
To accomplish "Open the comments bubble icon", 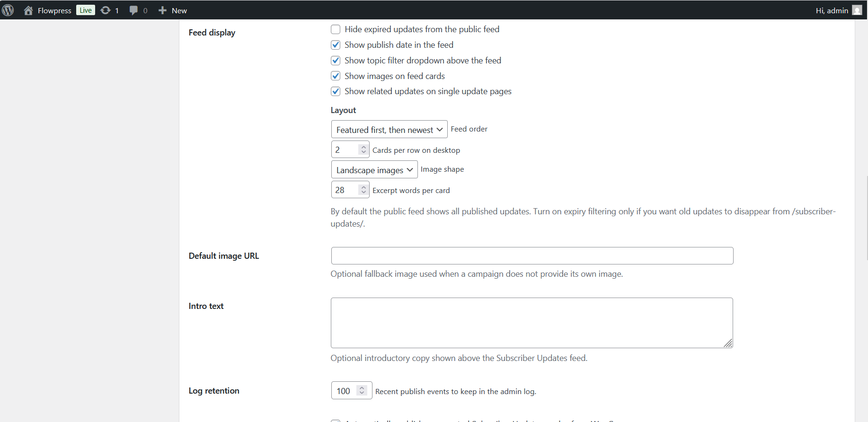I will pos(134,10).
